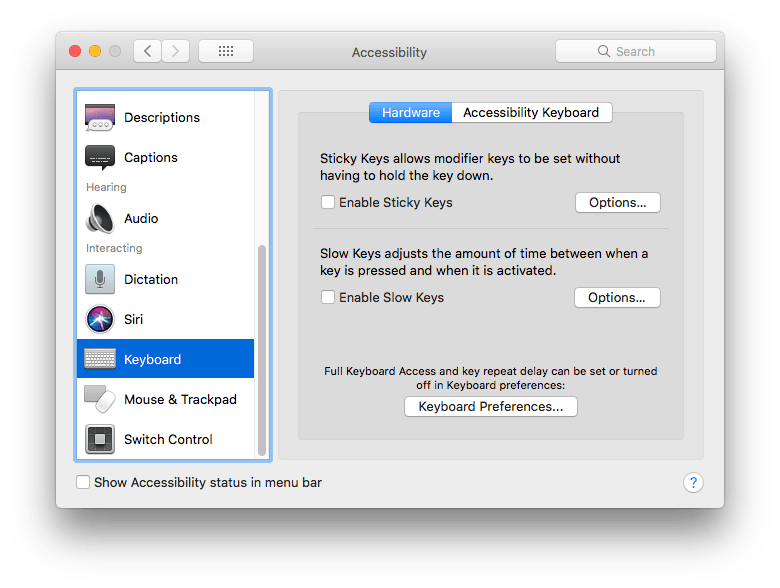
Task: Toggle Show Accessibility status in menu bar
Action: click(83, 483)
